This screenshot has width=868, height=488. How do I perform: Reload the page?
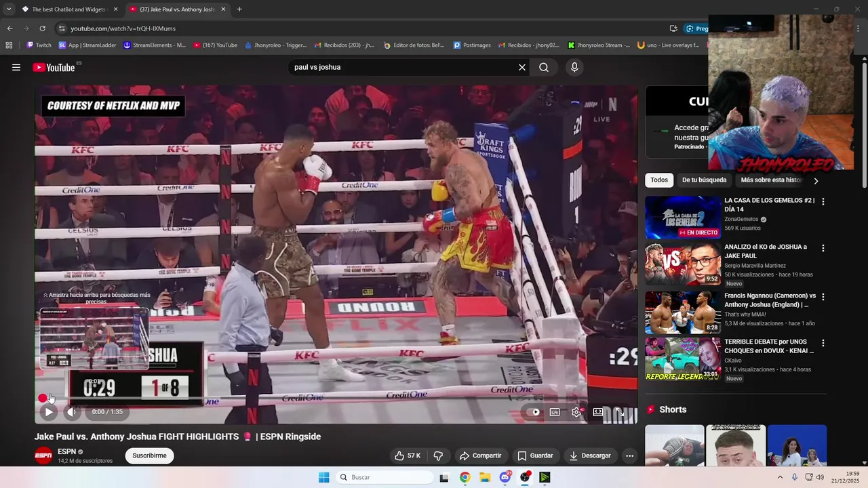[42, 28]
